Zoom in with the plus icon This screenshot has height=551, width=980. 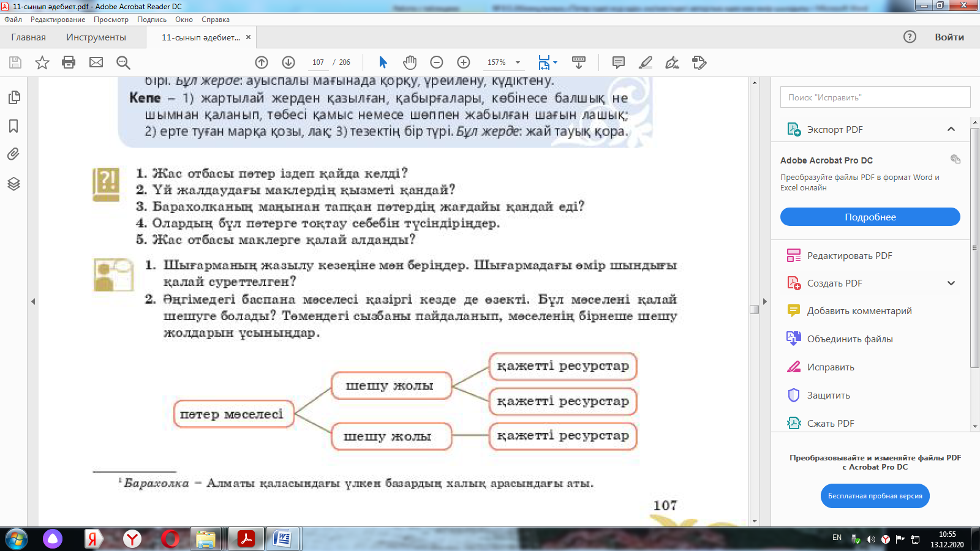pyautogui.click(x=464, y=62)
